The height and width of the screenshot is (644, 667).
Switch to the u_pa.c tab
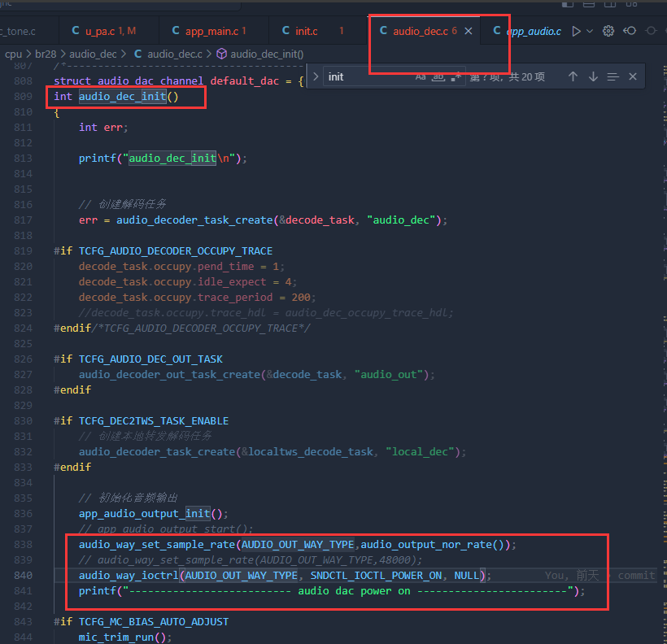click(x=108, y=31)
